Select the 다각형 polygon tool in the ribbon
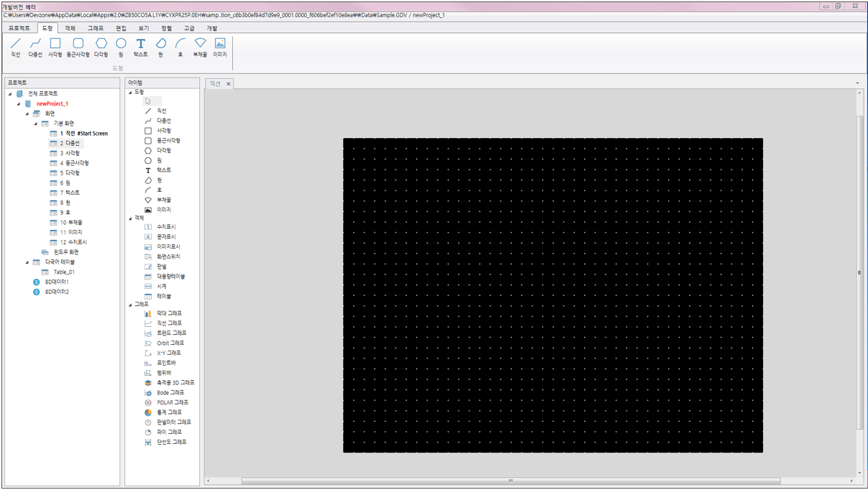 [x=101, y=47]
